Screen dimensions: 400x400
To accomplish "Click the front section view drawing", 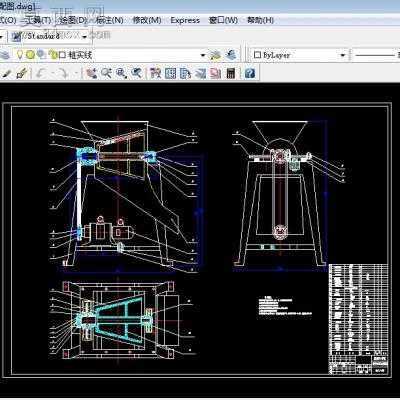I will tap(126, 195).
